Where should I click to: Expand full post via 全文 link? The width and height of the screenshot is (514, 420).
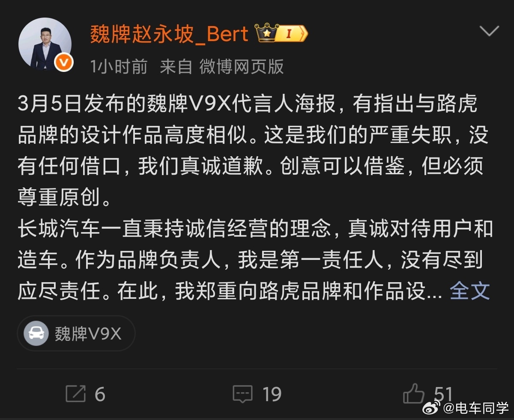[x=469, y=291]
